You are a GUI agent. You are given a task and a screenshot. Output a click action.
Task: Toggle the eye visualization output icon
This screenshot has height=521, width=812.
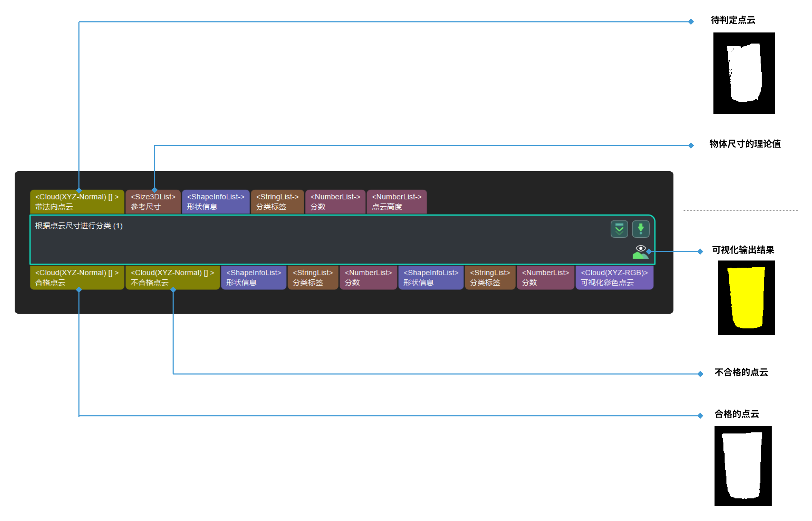pyautogui.click(x=641, y=248)
